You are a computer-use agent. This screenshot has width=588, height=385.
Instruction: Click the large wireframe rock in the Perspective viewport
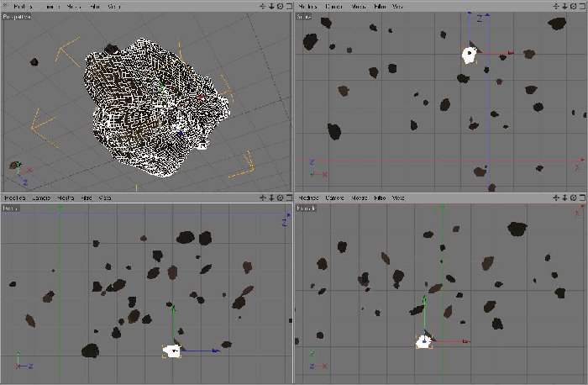pos(155,107)
